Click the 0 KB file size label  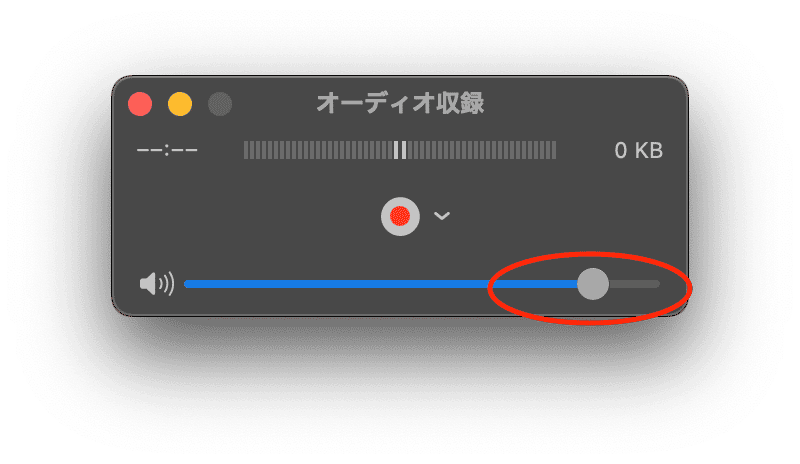click(639, 151)
